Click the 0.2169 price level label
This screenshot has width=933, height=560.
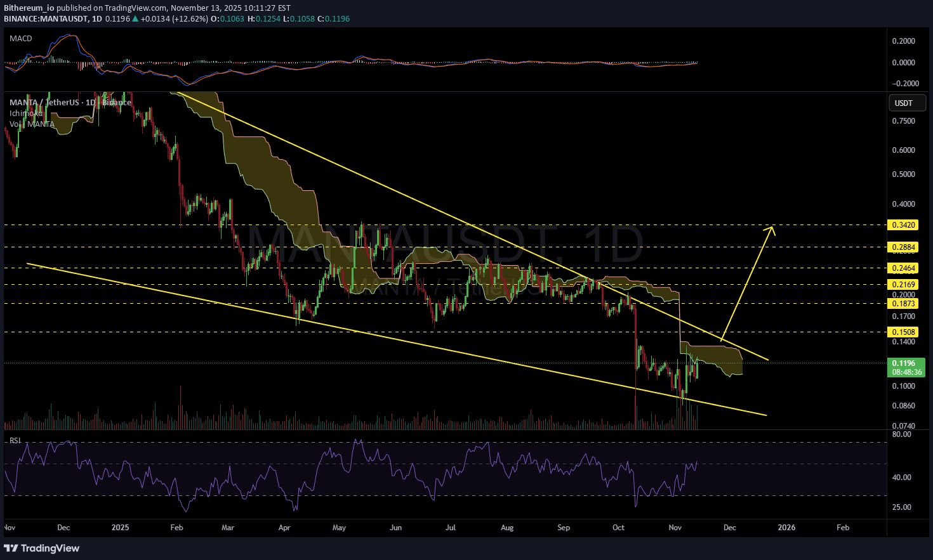(x=903, y=285)
